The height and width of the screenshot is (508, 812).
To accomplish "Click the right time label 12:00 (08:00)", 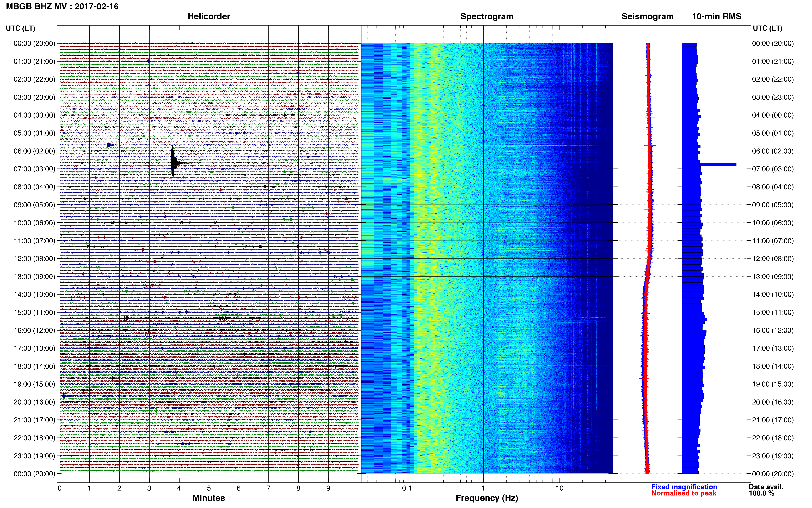I will [x=773, y=259].
